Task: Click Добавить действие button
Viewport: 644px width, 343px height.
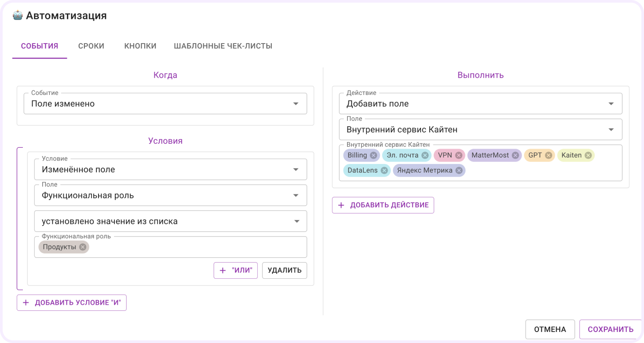Action: coord(383,205)
